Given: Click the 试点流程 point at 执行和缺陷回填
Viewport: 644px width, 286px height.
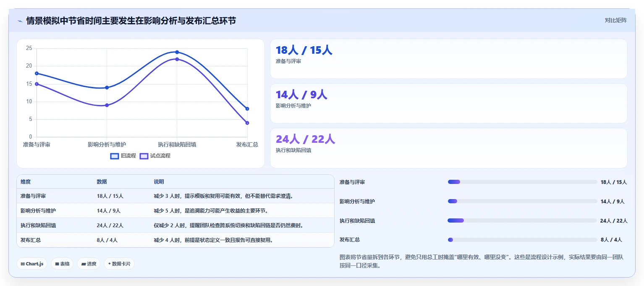Looking at the screenshot, I should pos(177,59).
